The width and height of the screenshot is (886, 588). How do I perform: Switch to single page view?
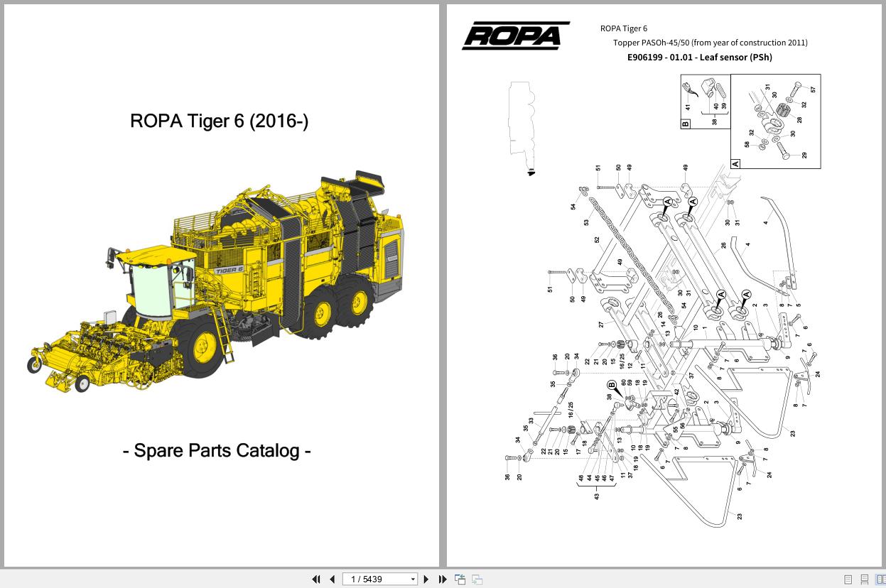[x=848, y=579]
